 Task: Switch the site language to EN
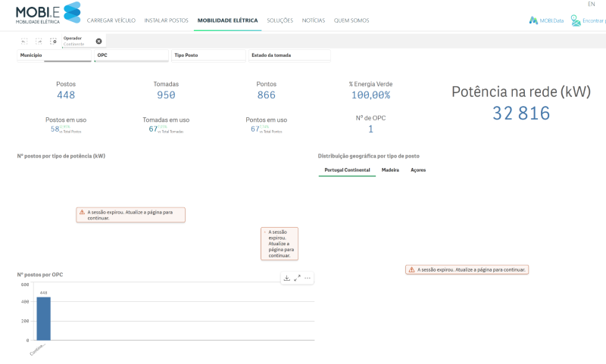(x=592, y=5)
